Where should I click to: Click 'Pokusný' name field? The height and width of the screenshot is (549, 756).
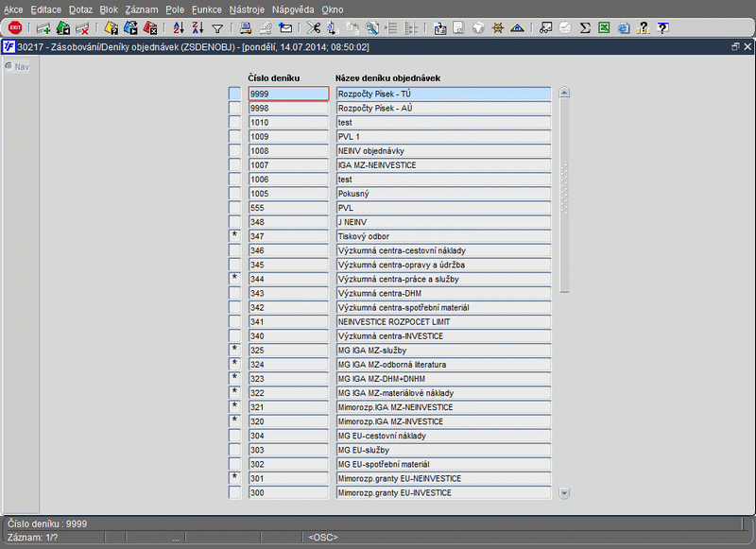click(x=443, y=194)
